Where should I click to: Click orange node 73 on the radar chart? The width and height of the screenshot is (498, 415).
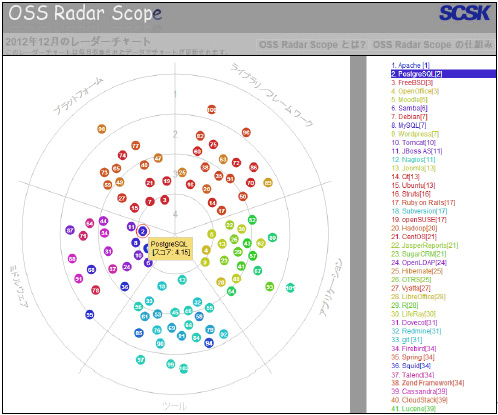[104, 172]
